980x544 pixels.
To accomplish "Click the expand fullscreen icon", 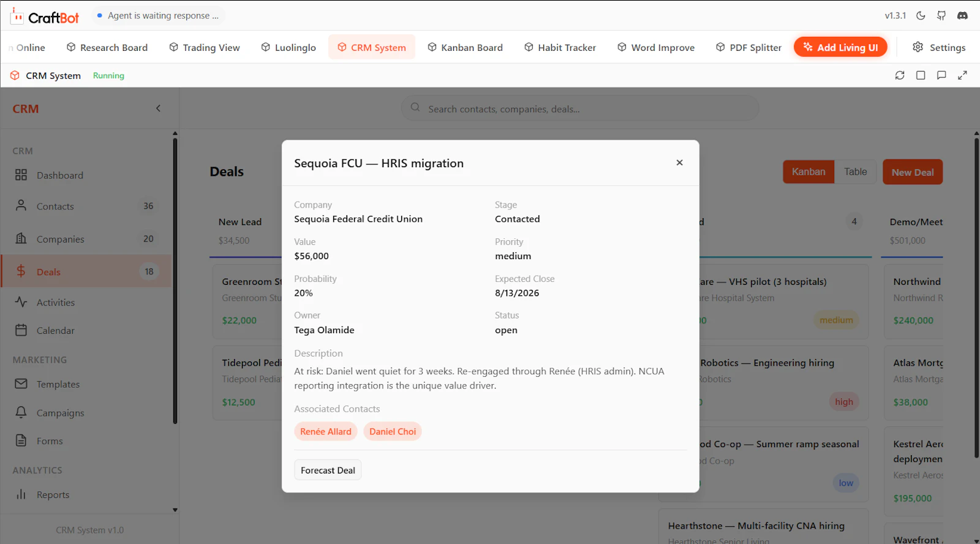I will coord(962,75).
